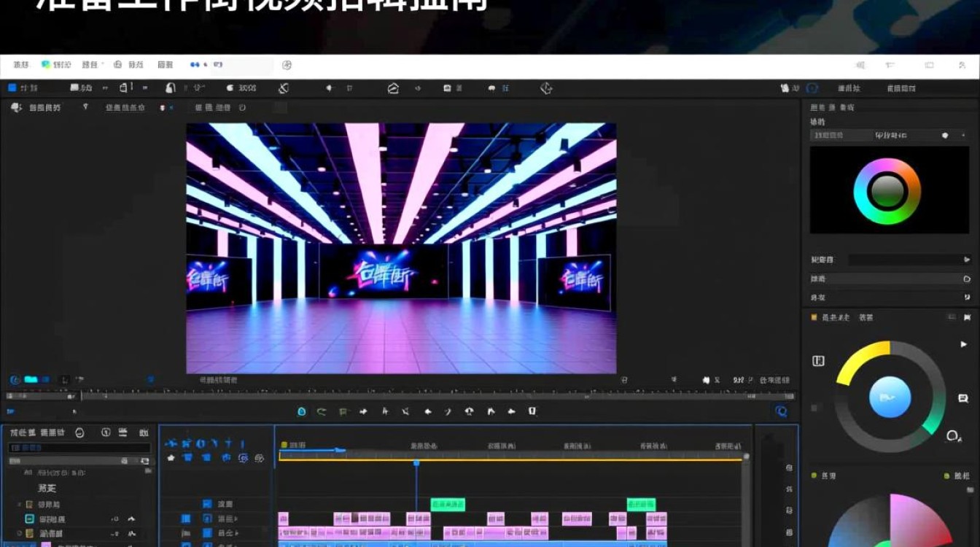
Task: Toggle the topmost blue square in the track header column
Action: pyautogui.click(x=207, y=504)
